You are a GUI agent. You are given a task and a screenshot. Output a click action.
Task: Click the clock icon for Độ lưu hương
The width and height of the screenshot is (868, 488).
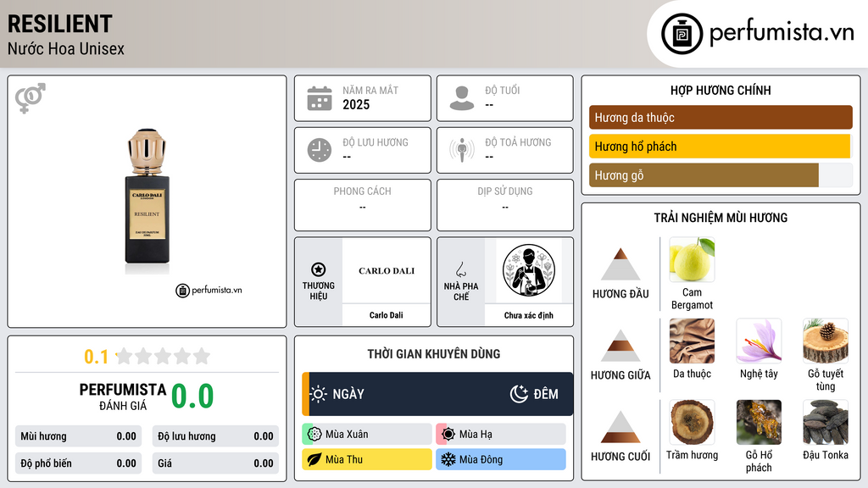320,150
